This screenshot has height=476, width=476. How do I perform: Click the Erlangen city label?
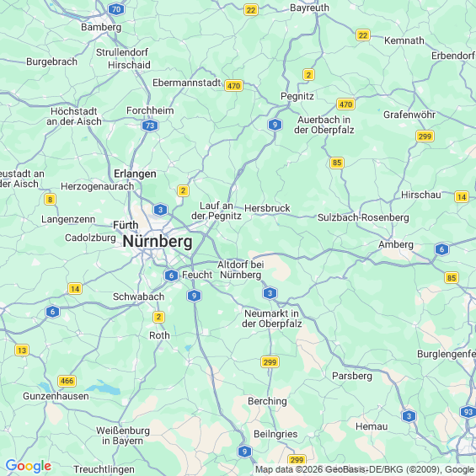click(135, 174)
